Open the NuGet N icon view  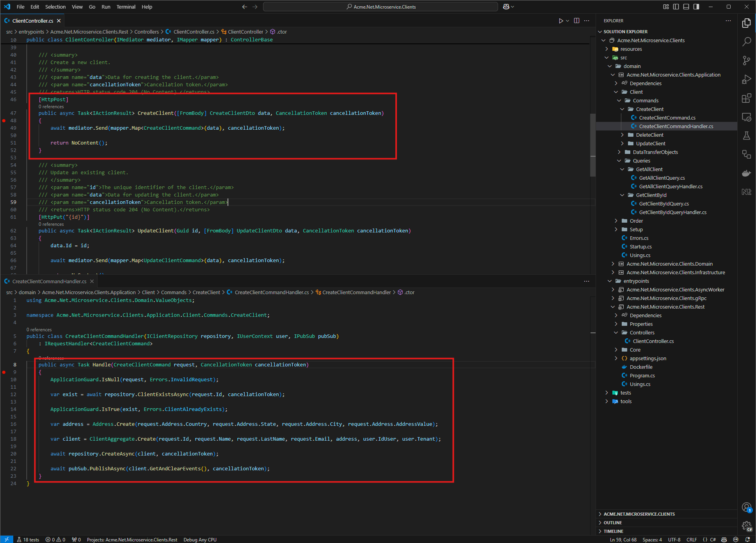746,192
